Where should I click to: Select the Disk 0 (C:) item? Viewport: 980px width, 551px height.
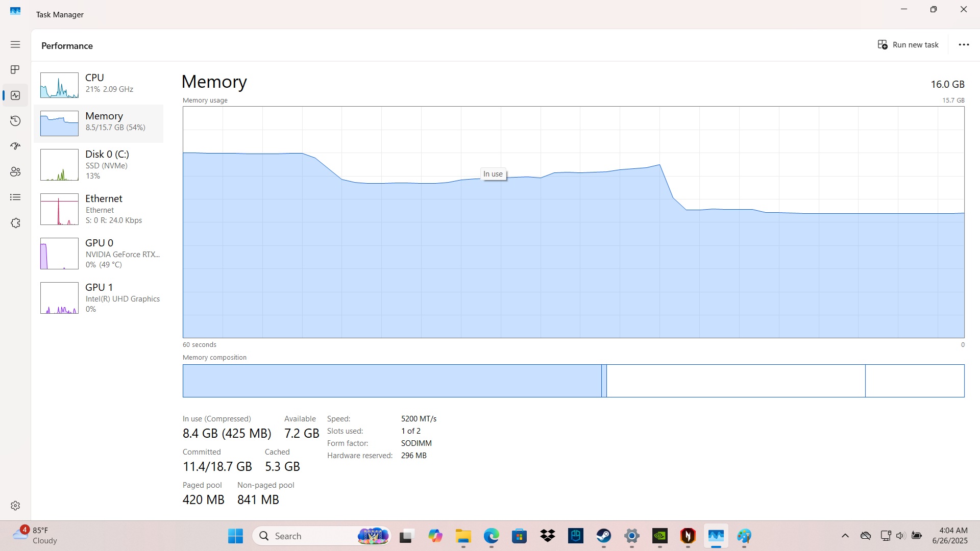(x=99, y=165)
